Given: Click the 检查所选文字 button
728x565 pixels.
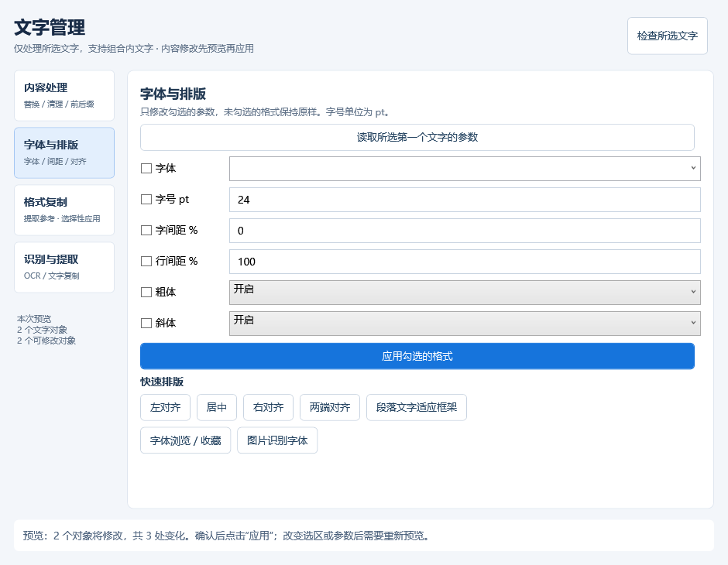Looking at the screenshot, I should coord(667,36).
